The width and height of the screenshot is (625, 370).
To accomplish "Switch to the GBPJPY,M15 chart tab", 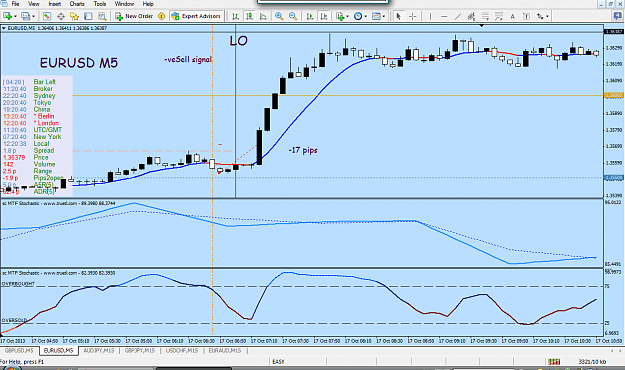I will click(140, 350).
